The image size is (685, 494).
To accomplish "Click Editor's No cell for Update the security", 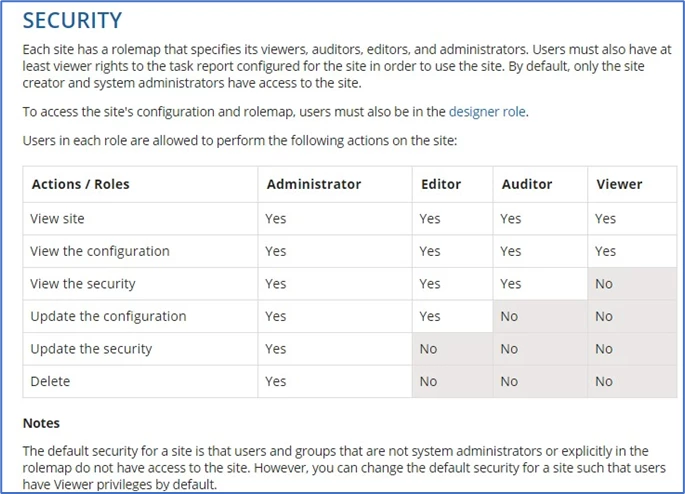I will tap(453, 349).
